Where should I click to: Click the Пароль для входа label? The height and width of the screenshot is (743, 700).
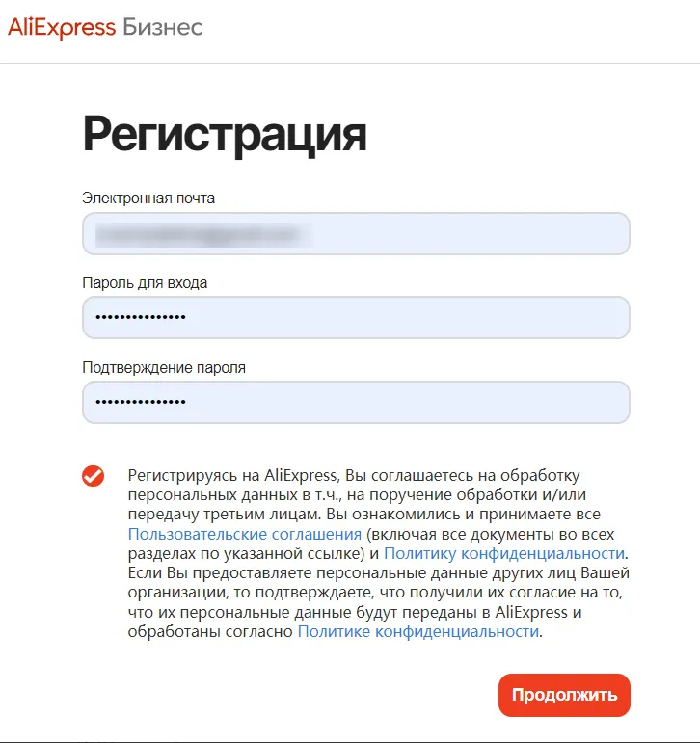tap(145, 283)
